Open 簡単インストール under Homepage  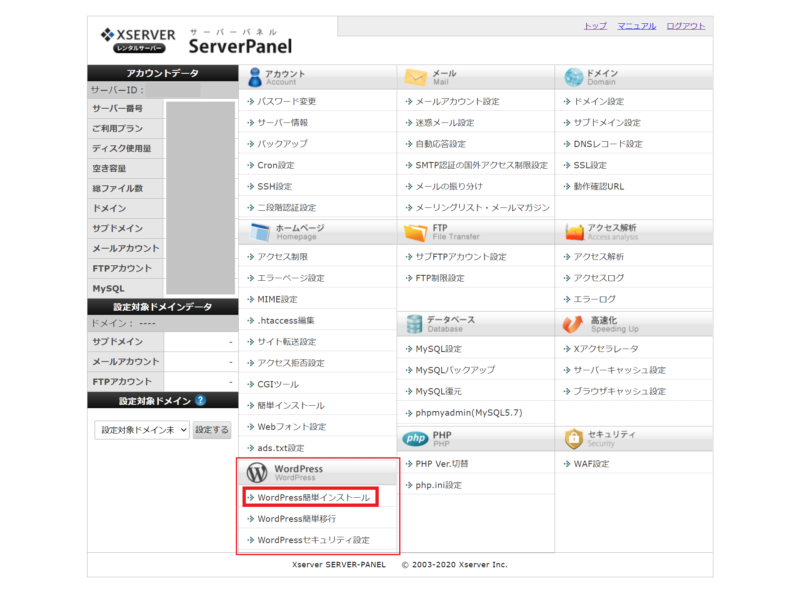tap(291, 406)
